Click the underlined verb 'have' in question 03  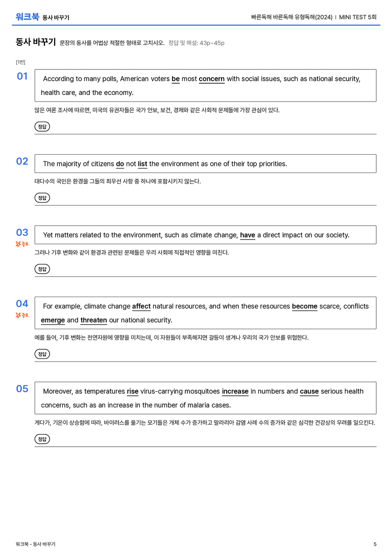click(x=248, y=235)
